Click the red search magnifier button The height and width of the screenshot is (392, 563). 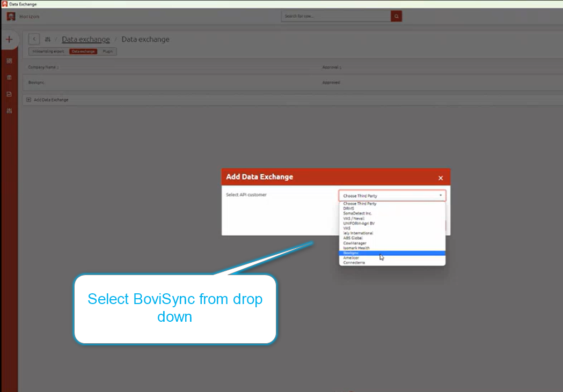tap(397, 16)
